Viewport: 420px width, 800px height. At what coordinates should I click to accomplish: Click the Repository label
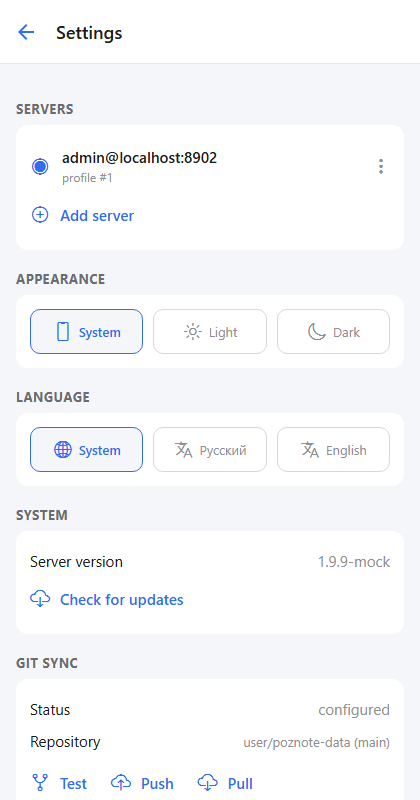65,742
